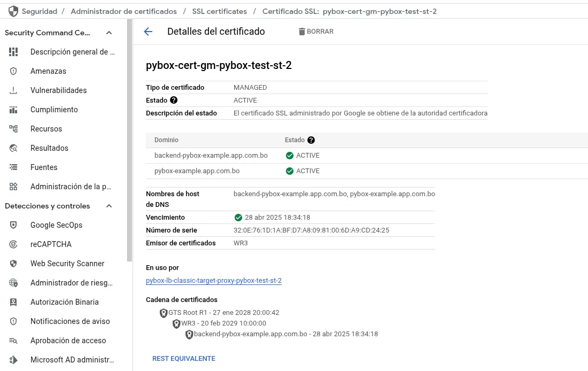The image size is (588, 371).
Task: Click the Recursos hierarchy icon
Action: (13, 129)
